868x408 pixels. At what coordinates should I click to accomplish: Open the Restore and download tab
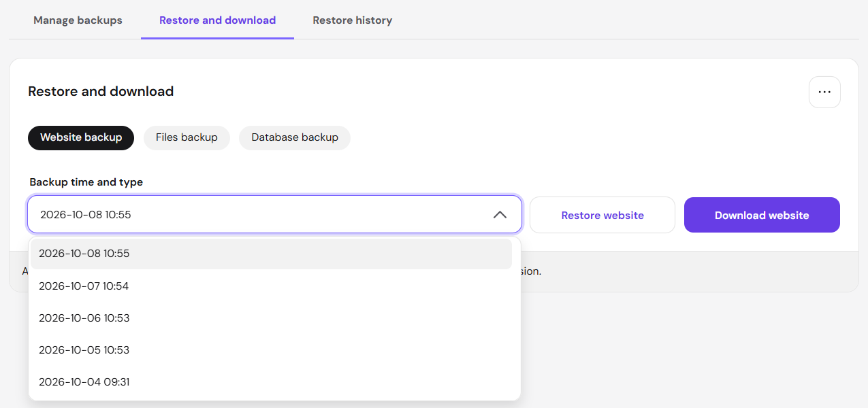[217, 20]
